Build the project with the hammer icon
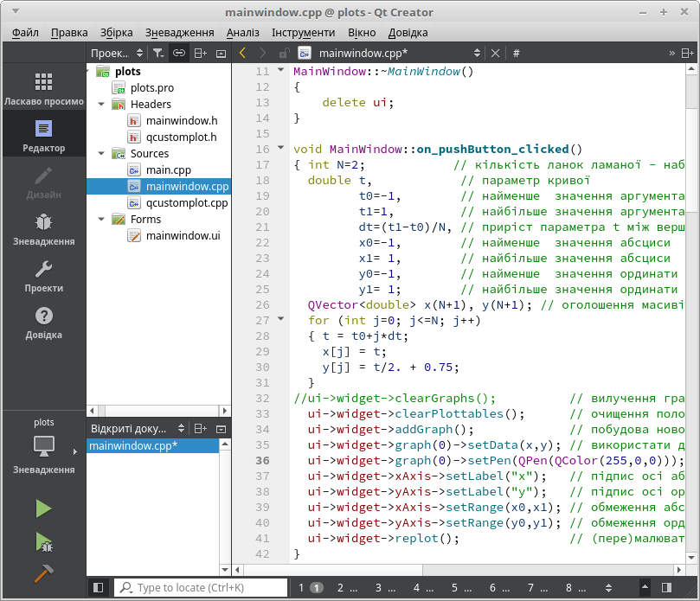 [43, 573]
